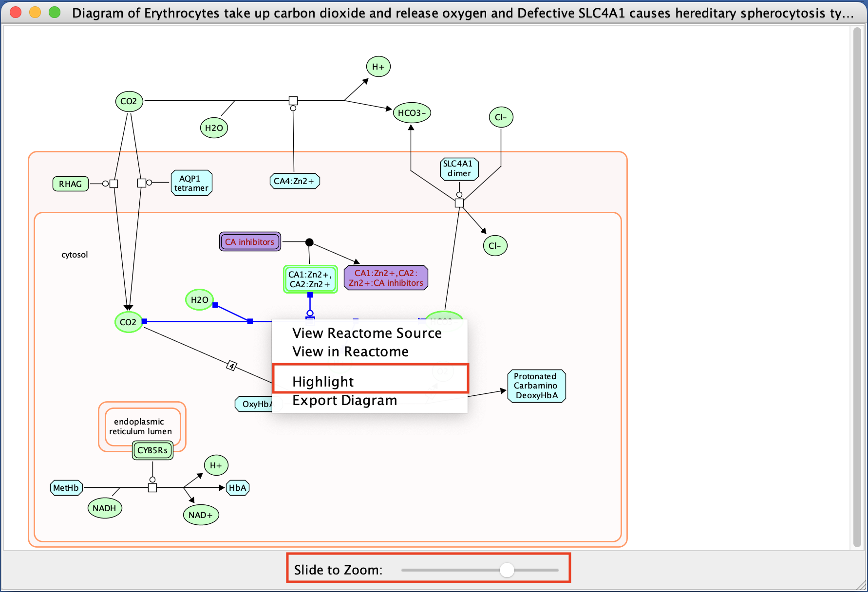Select Highlight in the context menu

tap(323, 382)
